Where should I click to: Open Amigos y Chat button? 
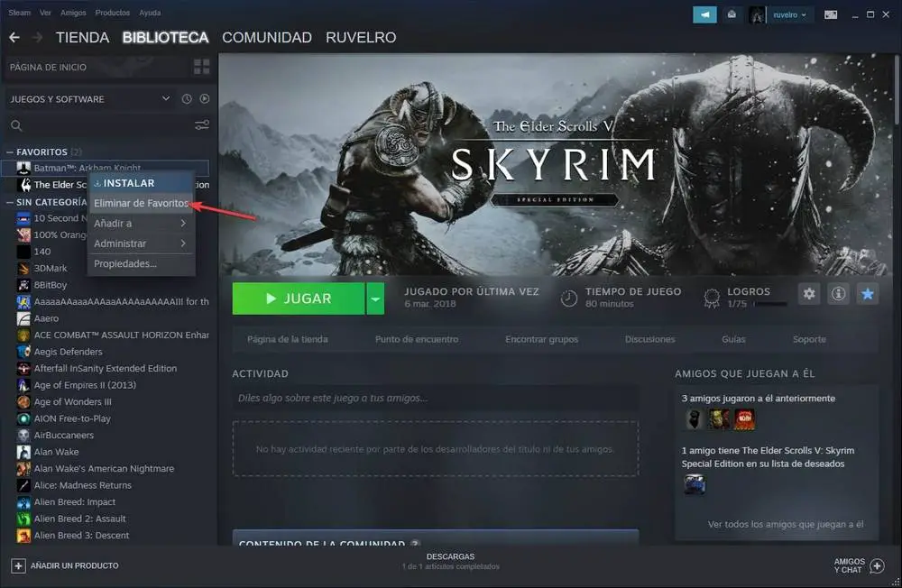pos(859,565)
